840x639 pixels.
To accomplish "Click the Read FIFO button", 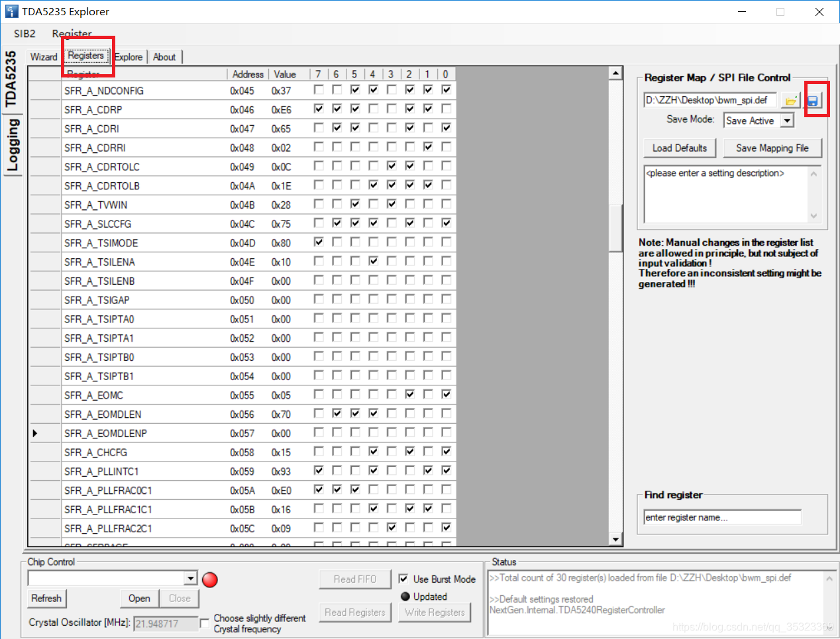I will [x=355, y=579].
